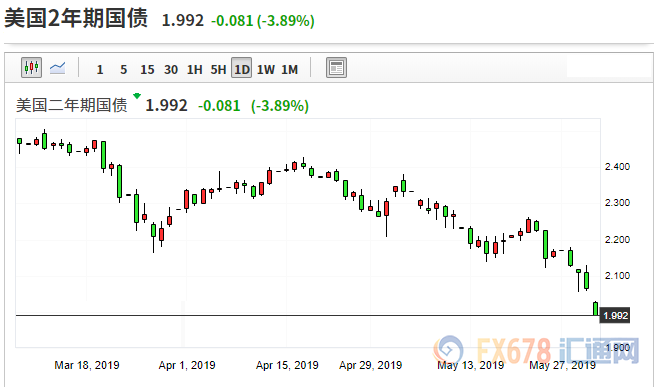Select the candlestick chart type icon
Screen dimensions: 657x387
coord(31,67)
